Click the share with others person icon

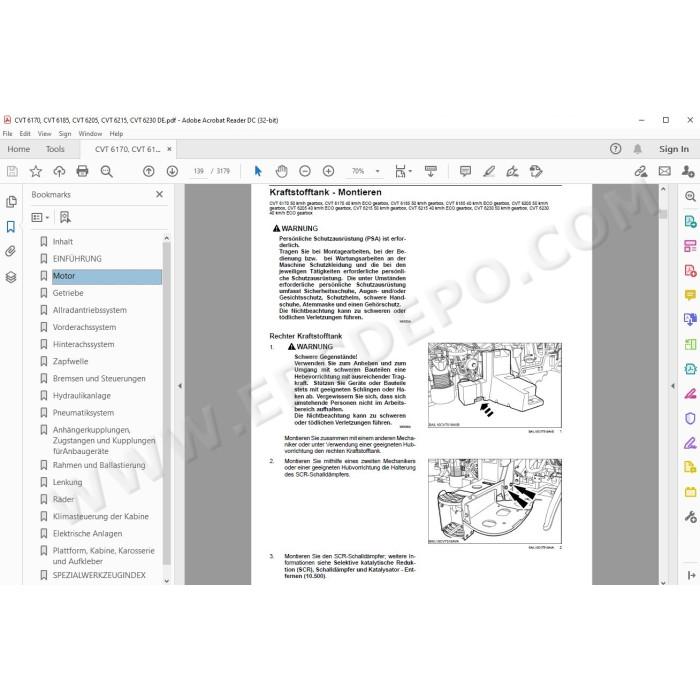688,171
